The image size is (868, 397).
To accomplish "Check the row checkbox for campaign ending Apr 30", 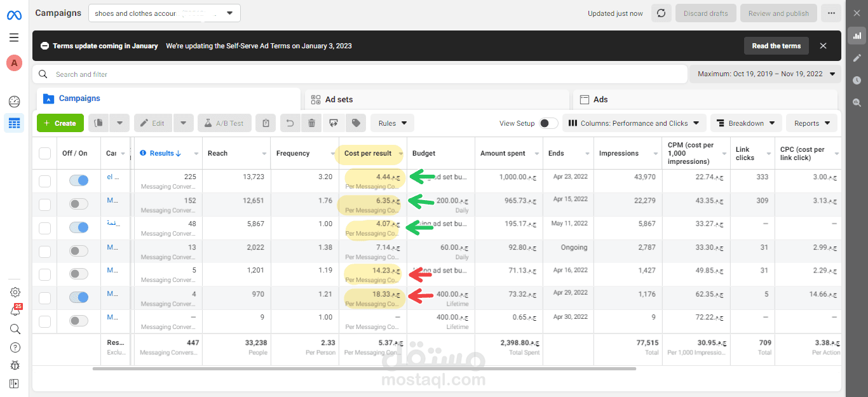I will 44,321.
